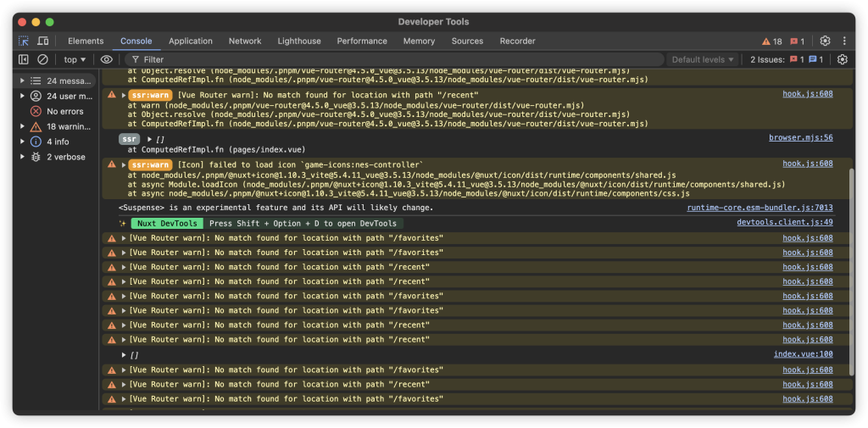The width and height of the screenshot is (868, 428).
Task: Click the eye icon for live expression
Action: pos(106,59)
